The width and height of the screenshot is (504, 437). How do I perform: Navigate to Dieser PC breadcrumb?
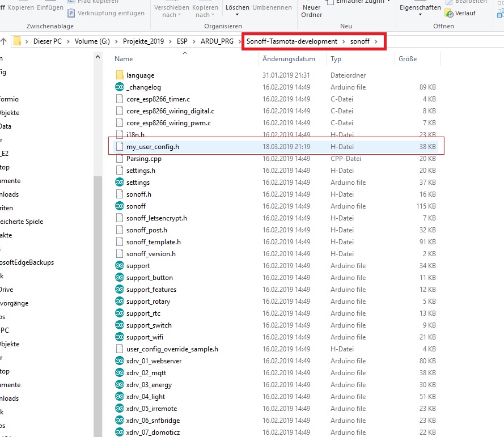click(47, 41)
